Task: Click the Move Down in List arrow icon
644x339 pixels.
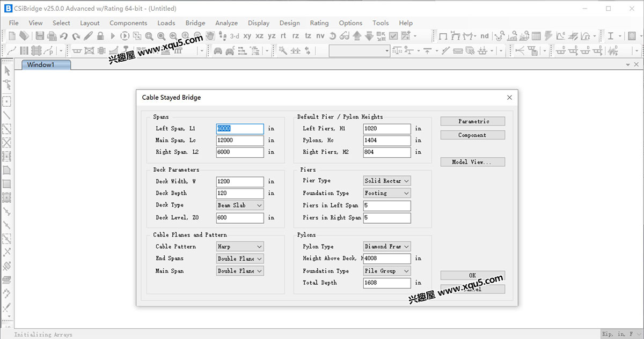Action: (x=369, y=36)
